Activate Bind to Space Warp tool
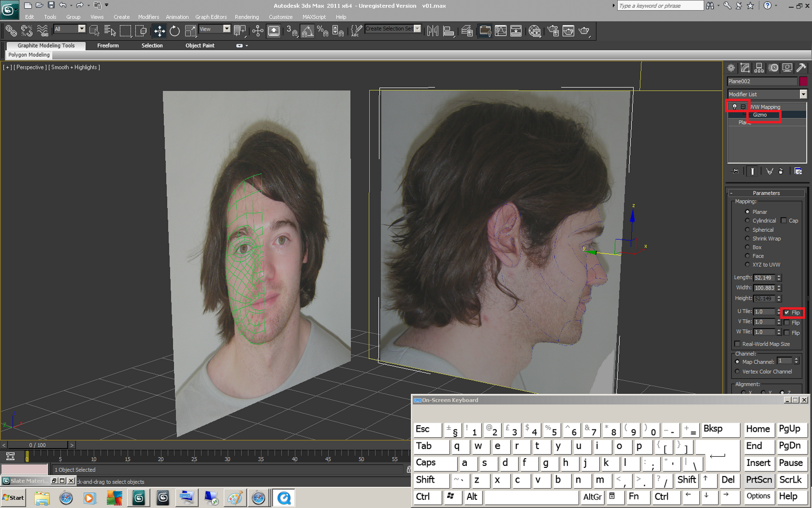 coord(43,31)
